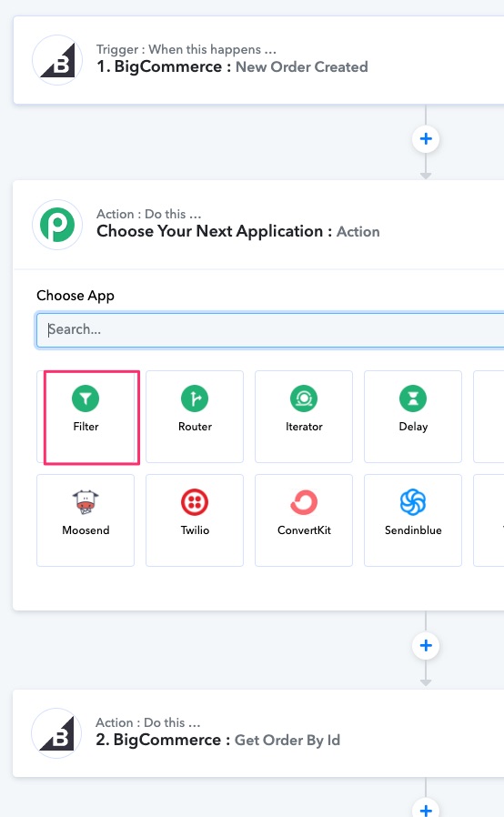Click the Moosend label text
504x817 pixels.
click(86, 530)
